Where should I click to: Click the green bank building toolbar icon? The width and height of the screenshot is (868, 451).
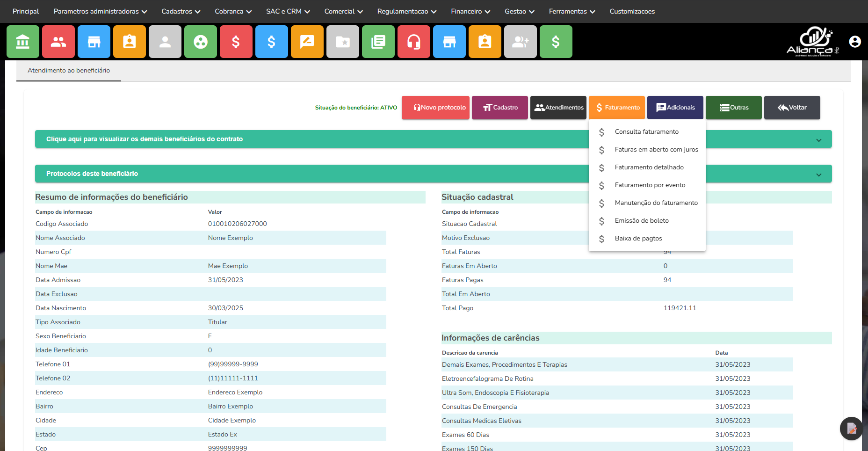(23, 42)
